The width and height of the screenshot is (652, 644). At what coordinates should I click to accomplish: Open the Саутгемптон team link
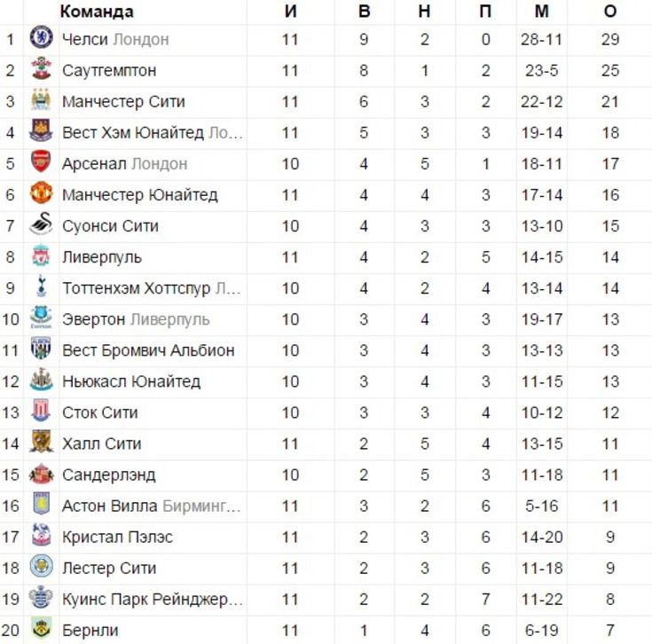(x=109, y=71)
